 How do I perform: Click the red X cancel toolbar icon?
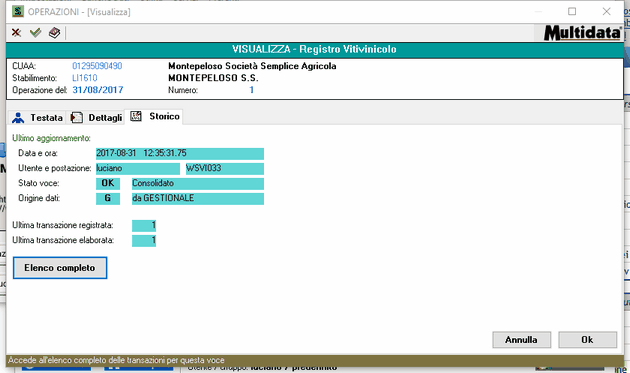pos(16,33)
